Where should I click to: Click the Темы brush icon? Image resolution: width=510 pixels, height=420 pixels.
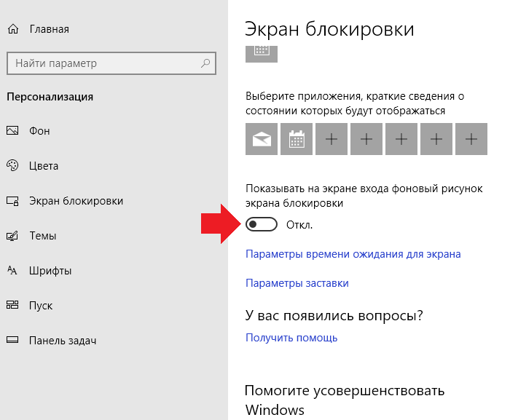coord(12,236)
